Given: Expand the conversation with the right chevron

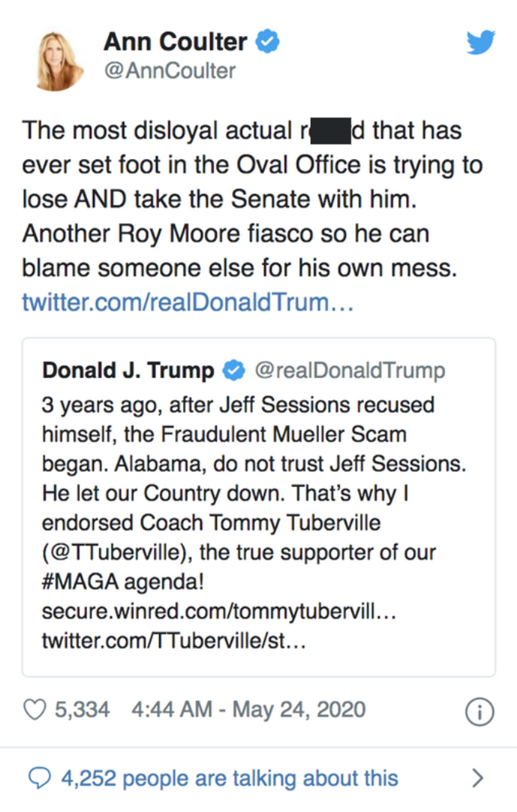Looking at the screenshot, I should 477,778.
